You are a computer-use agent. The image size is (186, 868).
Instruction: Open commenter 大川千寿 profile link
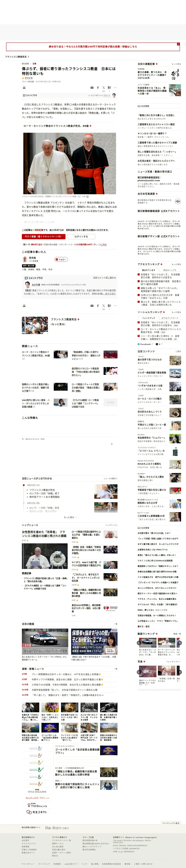(36, 285)
